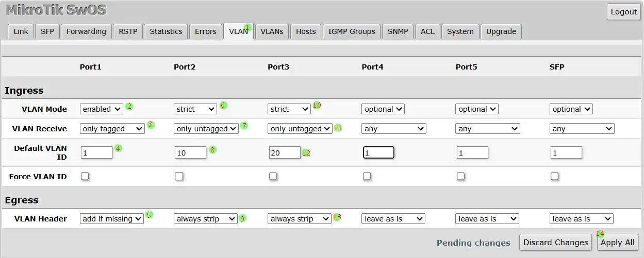This screenshot has width=644, height=258.
Task: Change Port4 VLAN Mode selection
Action: pos(383,109)
